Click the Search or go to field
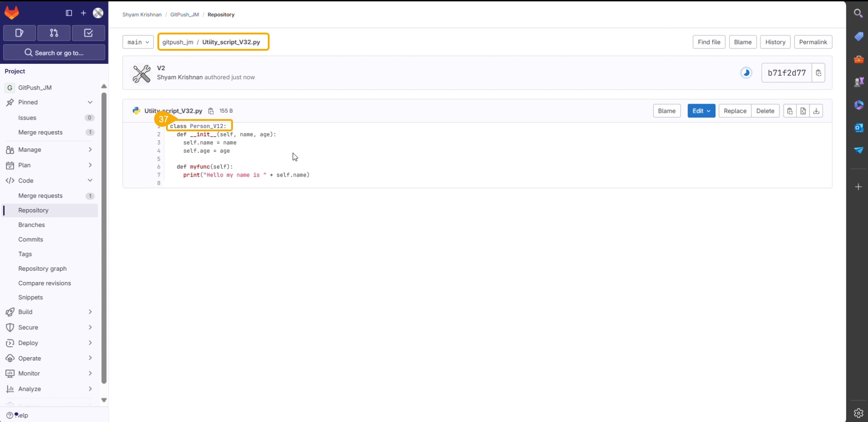The image size is (868, 422). [x=54, y=53]
